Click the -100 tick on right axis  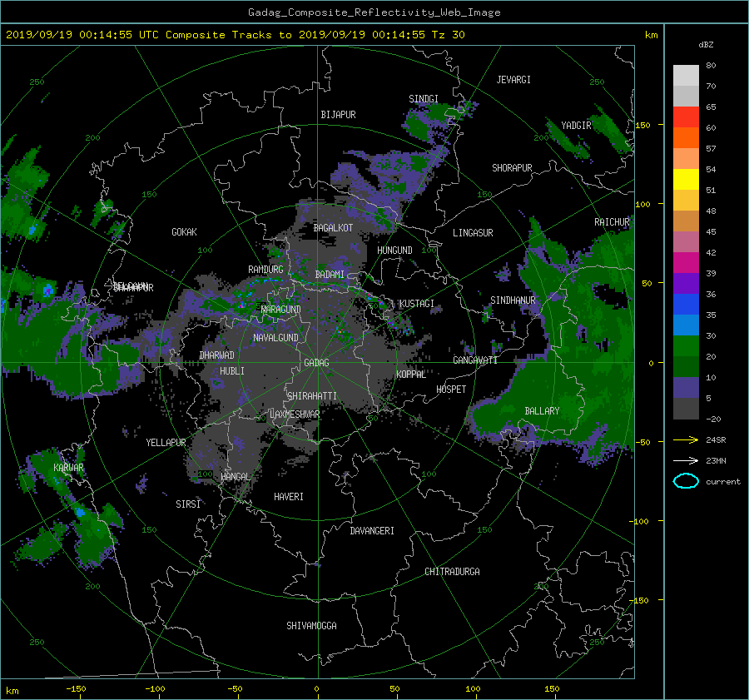coord(638,521)
